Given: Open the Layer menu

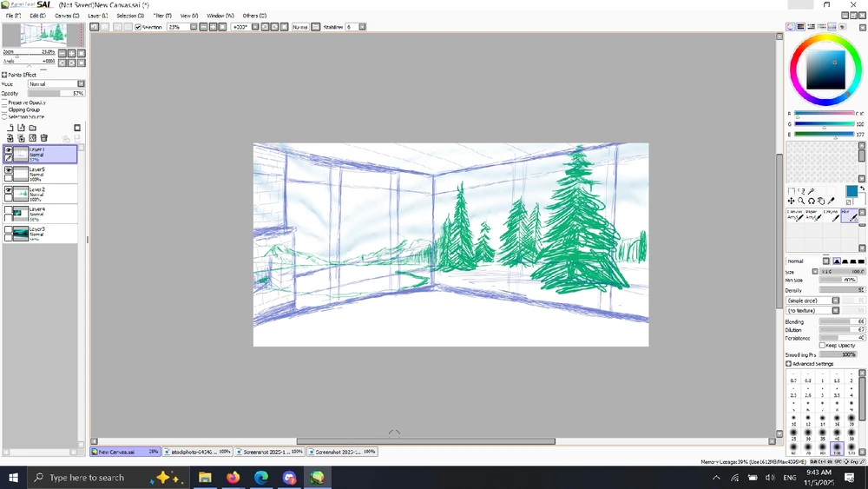Looking at the screenshot, I should tap(97, 16).
